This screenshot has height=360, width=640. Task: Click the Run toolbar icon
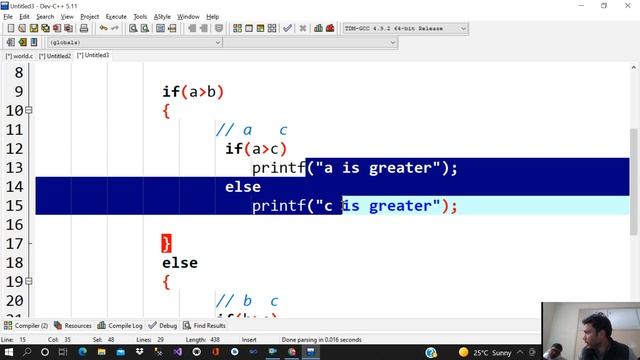click(x=249, y=28)
